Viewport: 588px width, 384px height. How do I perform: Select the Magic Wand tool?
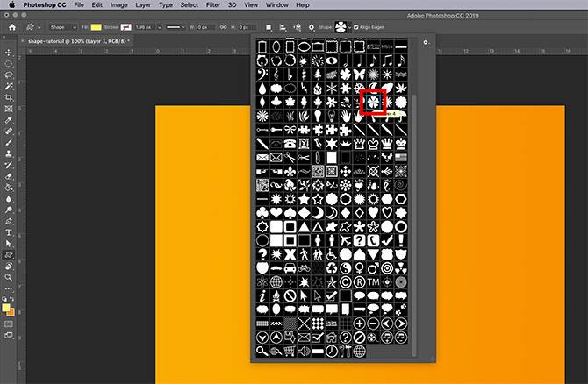tap(8, 86)
